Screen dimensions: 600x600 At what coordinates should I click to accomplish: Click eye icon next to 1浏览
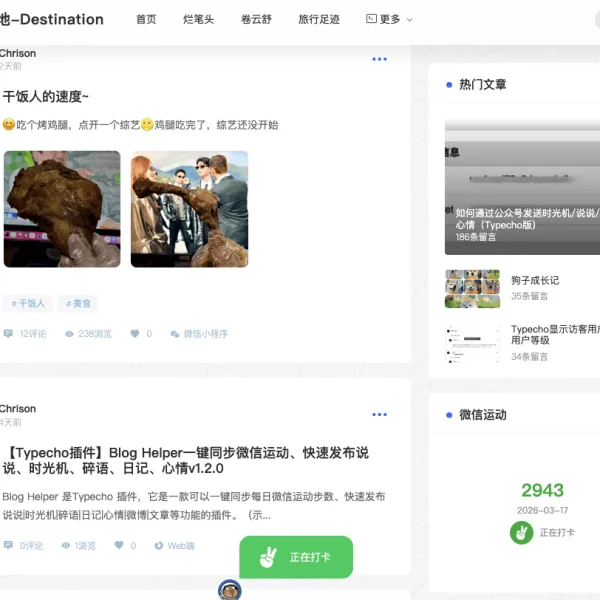(x=66, y=545)
